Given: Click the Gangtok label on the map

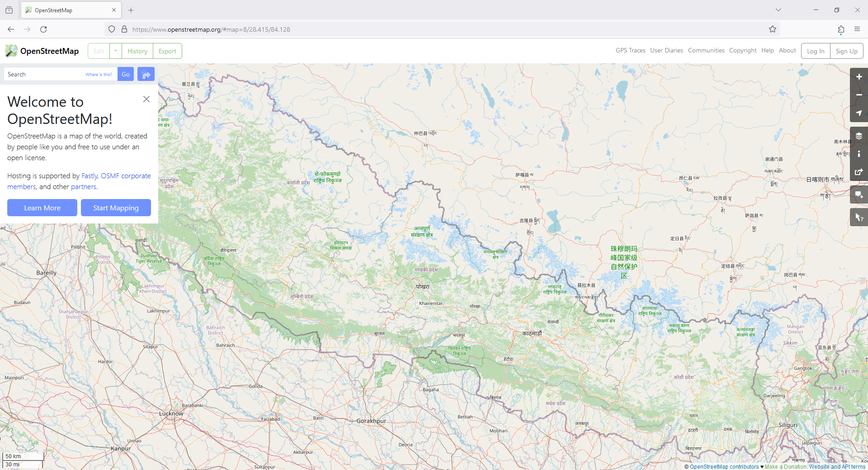Looking at the screenshot, I should pos(803,368).
